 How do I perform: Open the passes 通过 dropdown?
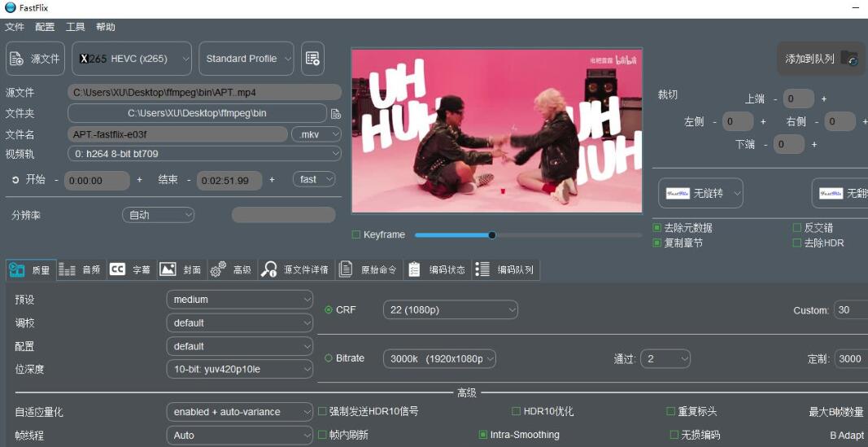click(665, 359)
